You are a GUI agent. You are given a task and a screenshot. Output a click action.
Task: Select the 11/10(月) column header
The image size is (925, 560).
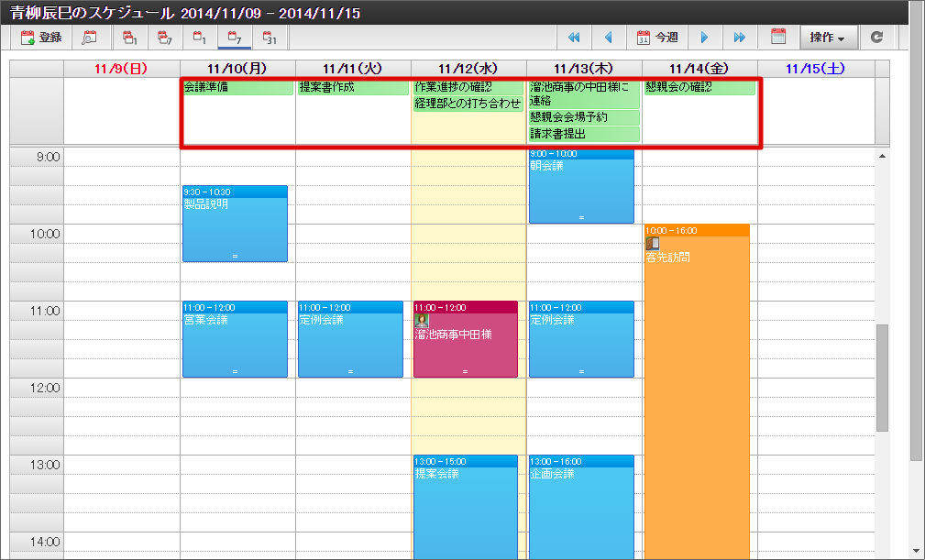[x=237, y=69]
